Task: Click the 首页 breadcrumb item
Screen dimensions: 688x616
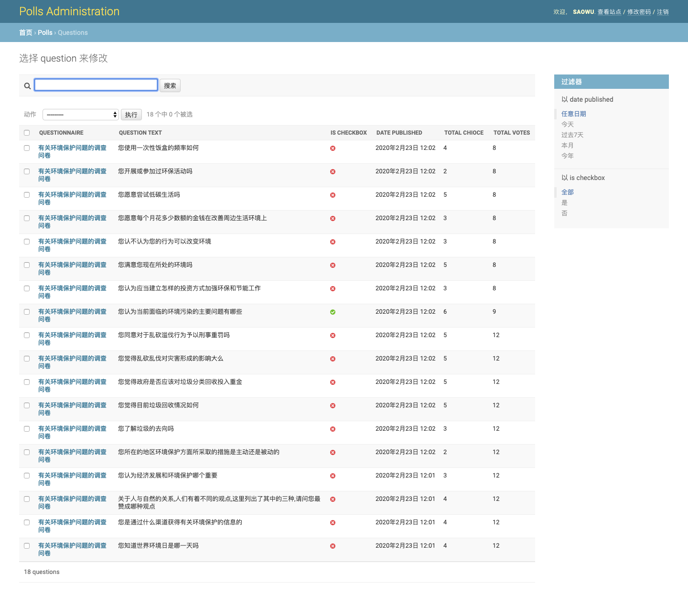Action: [25, 32]
